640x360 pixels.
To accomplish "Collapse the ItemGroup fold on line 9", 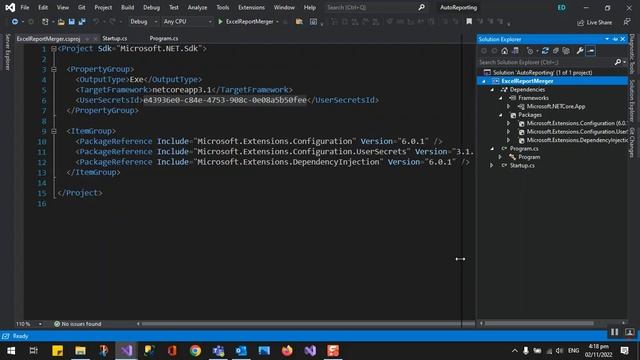I will (x=53, y=131).
